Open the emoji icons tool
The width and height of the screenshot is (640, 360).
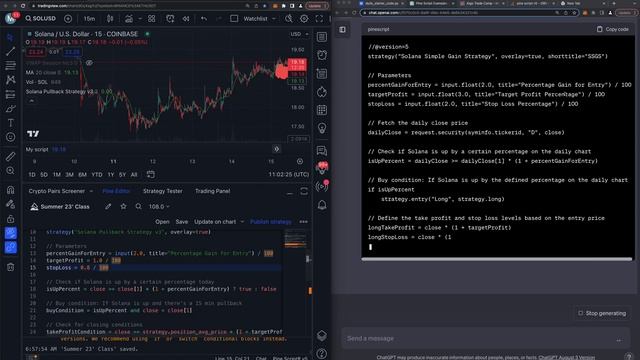pyautogui.click(x=11, y=137)
